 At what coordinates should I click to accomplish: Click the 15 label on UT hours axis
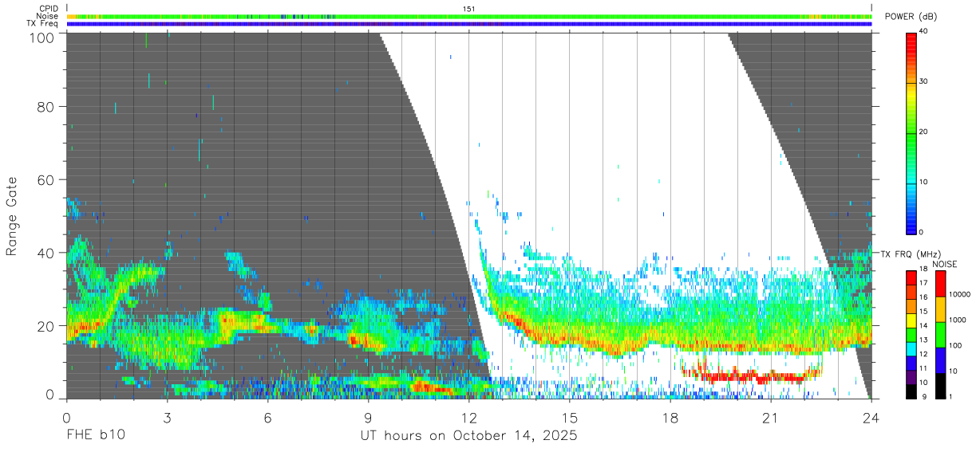[570, 418]
